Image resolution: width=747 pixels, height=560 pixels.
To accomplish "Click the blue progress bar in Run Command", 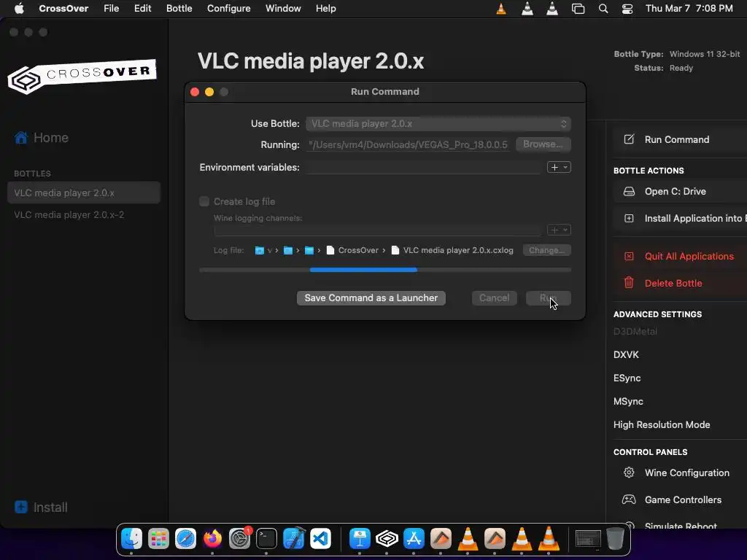I will (x=385, y=270).
